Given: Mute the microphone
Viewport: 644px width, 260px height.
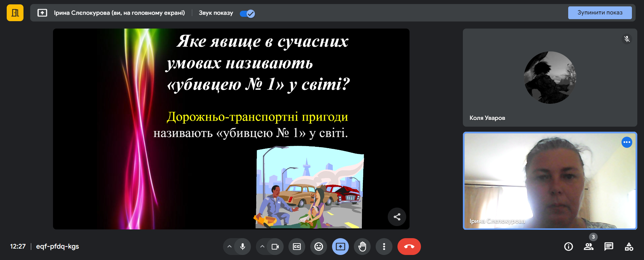Looking at the screenshot, I should click(243, 247).
